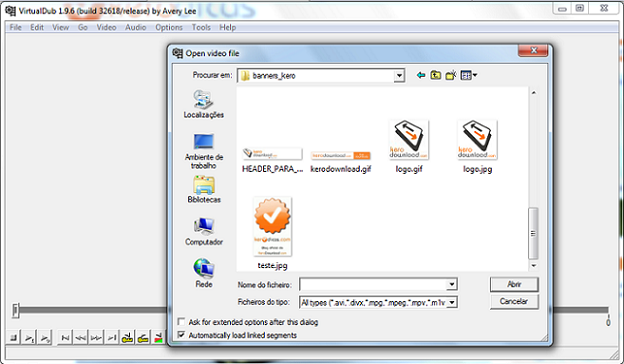
Task: Expand the Procurar em folder dropdown
Action: 399,76
